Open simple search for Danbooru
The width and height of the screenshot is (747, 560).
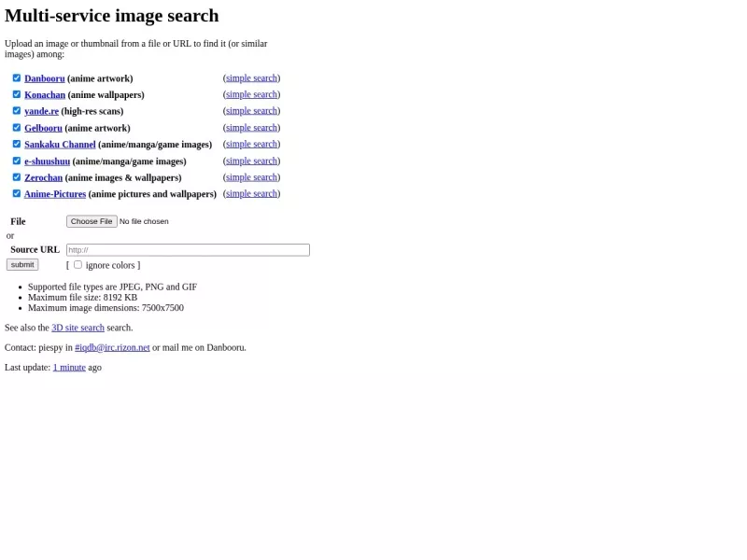(251, 78)
